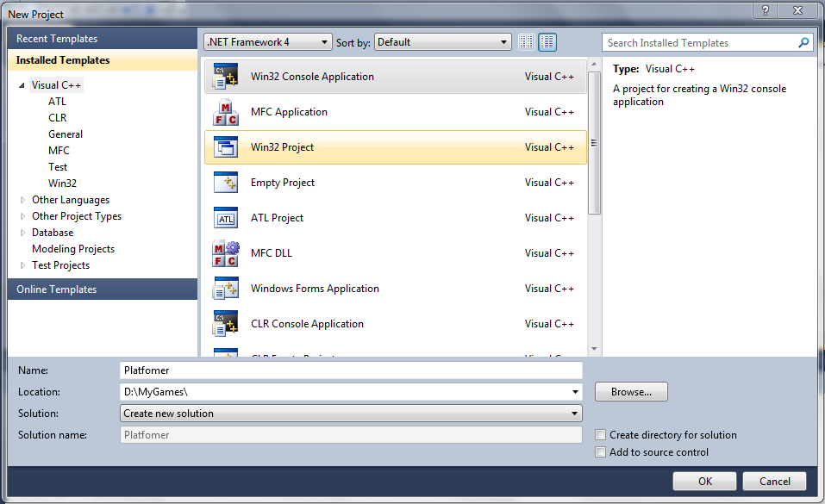Click the search magnifier icon
825x504 pixels.
803,42
